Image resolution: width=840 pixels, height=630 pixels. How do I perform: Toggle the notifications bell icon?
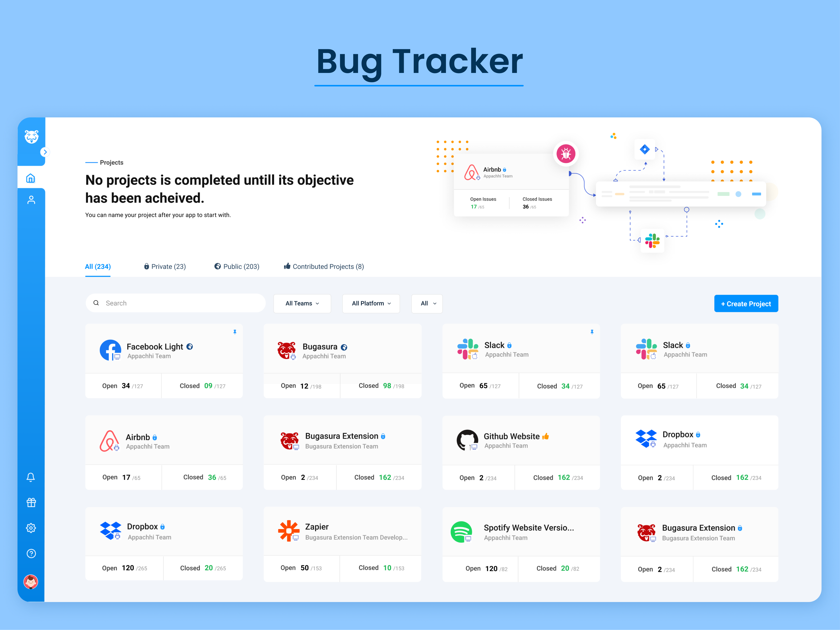pyautogui.click(x=31, y=478)
